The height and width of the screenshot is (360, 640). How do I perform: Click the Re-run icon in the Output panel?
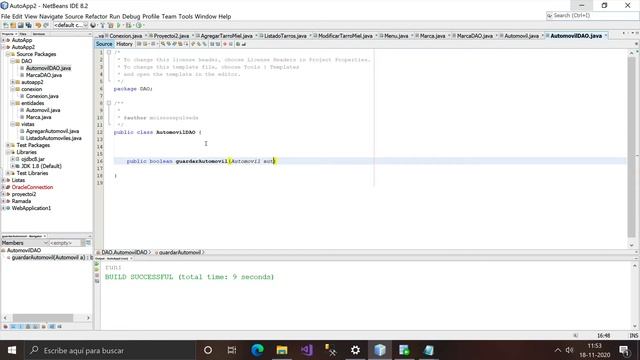97,264
